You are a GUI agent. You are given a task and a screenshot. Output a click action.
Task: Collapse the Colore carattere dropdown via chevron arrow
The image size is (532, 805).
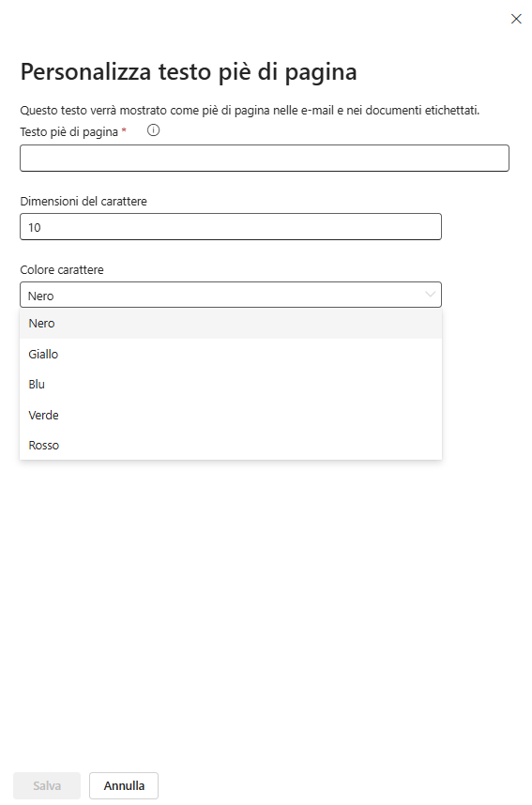pos(430,295)
